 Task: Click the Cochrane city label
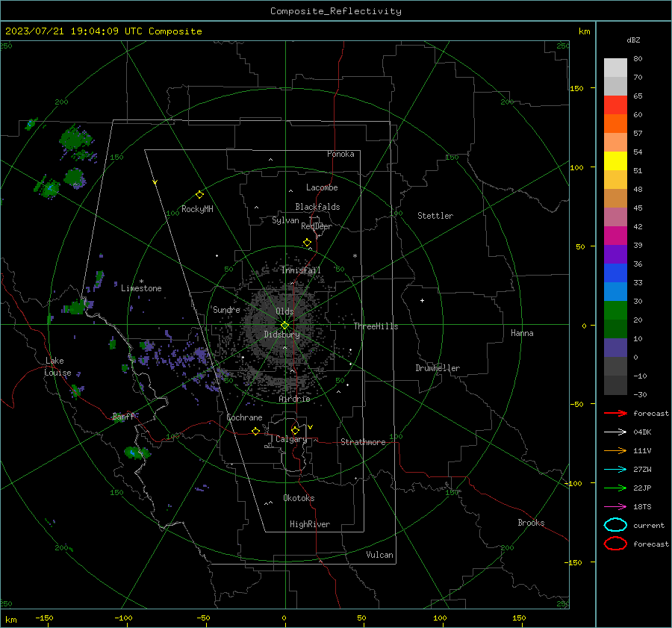pyautogui.click(x=244, y=417)
